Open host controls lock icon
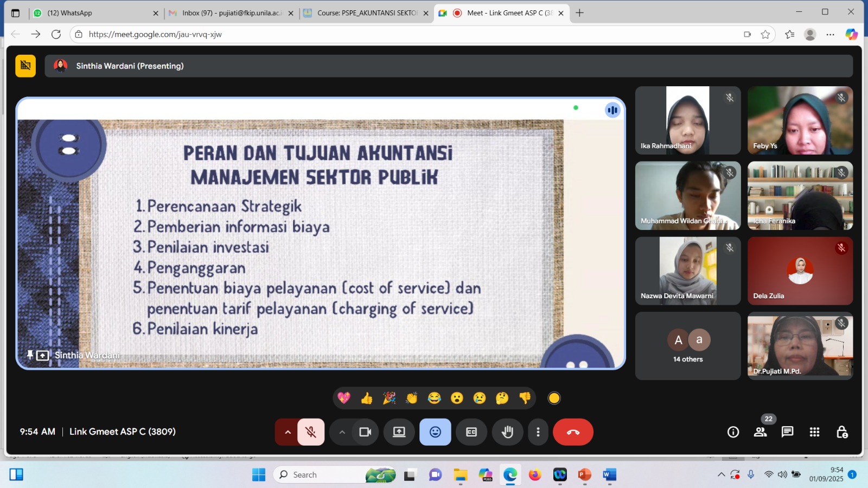Screen dimensions: 868x488 tap(841, 432)
